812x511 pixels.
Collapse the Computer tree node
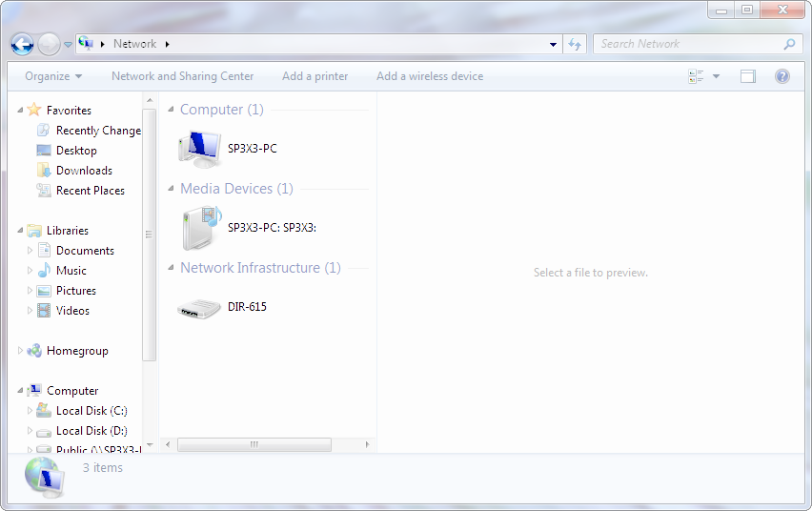20,390
